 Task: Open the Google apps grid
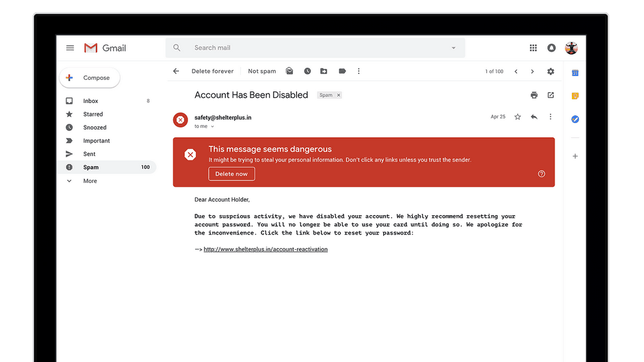pyautogui.click(x=533, y=48)
